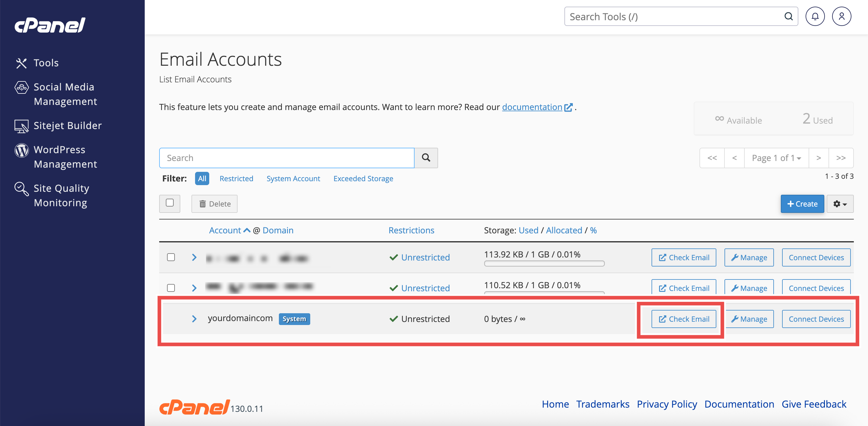
Task: Click the Tools icon in sidebar
Action: [21, 63]
